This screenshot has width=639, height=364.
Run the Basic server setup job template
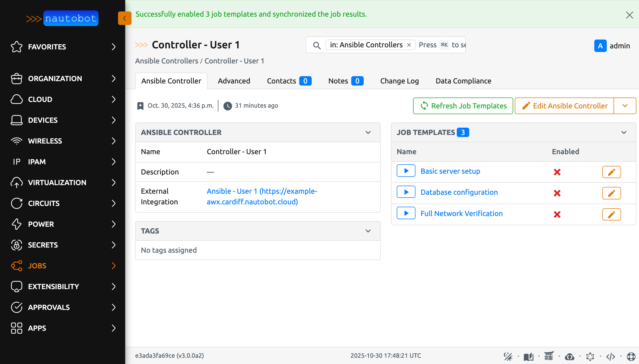tap(406, 171)
